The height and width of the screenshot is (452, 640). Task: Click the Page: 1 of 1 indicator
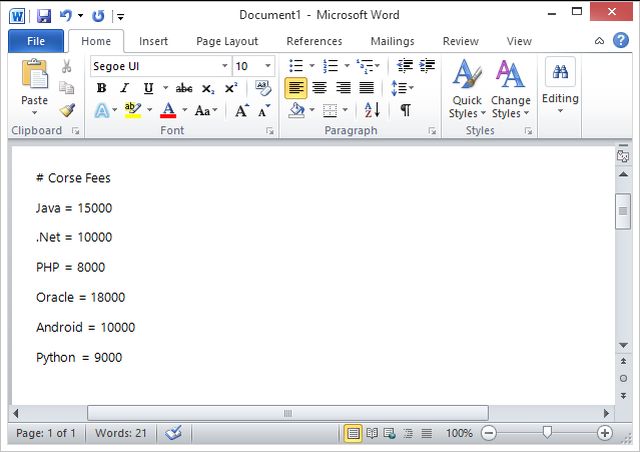pos(46,433)
